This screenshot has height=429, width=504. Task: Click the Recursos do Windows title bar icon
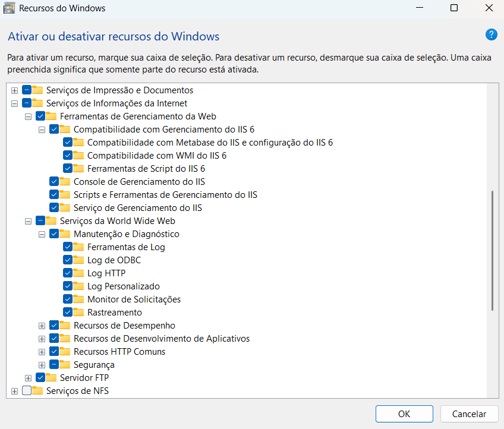(x=9, y=8)
